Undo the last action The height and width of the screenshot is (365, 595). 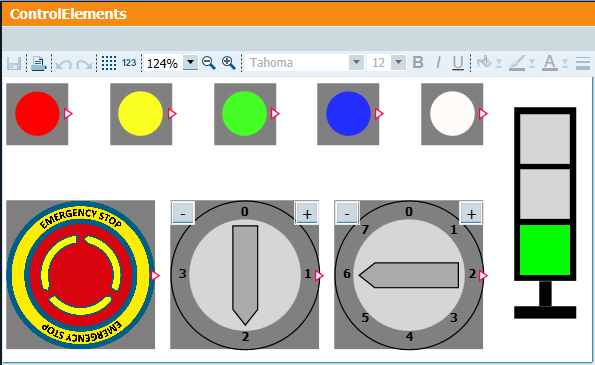click(63, 64)
